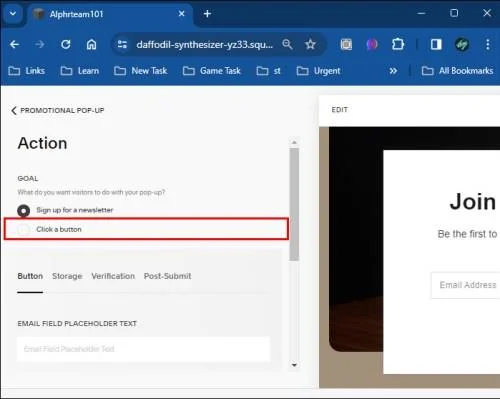Go forward to the next page
500x399 pixels.
tap(40, 44)
